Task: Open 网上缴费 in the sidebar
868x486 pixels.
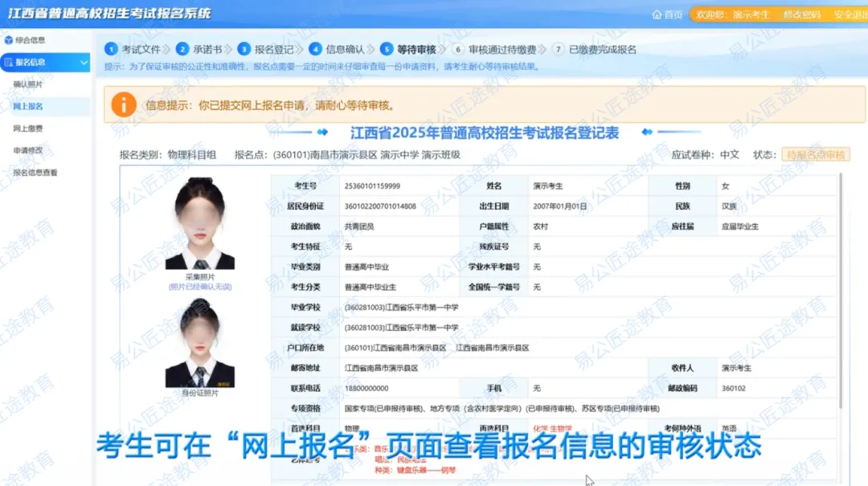Action: tap(27, 129)
